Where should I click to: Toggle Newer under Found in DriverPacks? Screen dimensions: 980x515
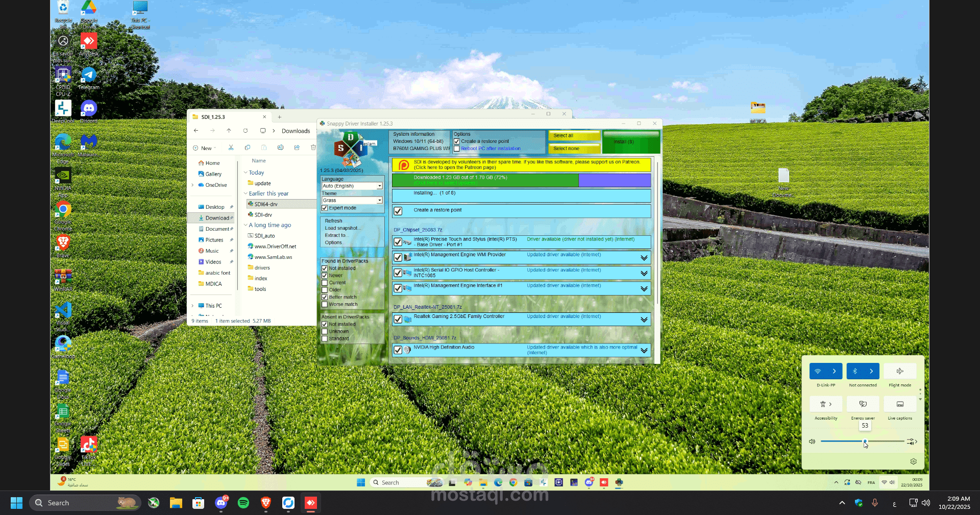(x=324, y=275)
